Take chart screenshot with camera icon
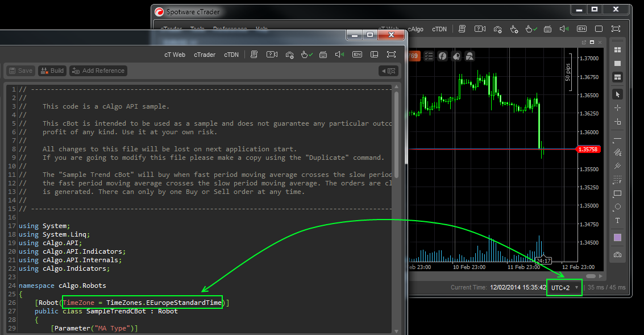 pos(617,255)
